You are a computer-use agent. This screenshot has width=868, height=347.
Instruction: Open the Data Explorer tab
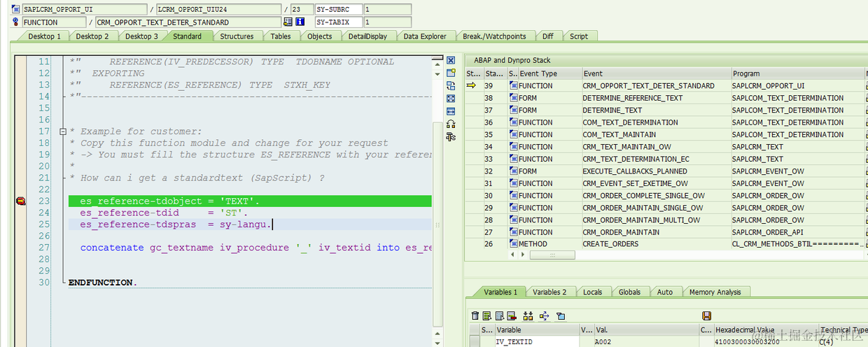pyautogui.click(x=424, y=36)
